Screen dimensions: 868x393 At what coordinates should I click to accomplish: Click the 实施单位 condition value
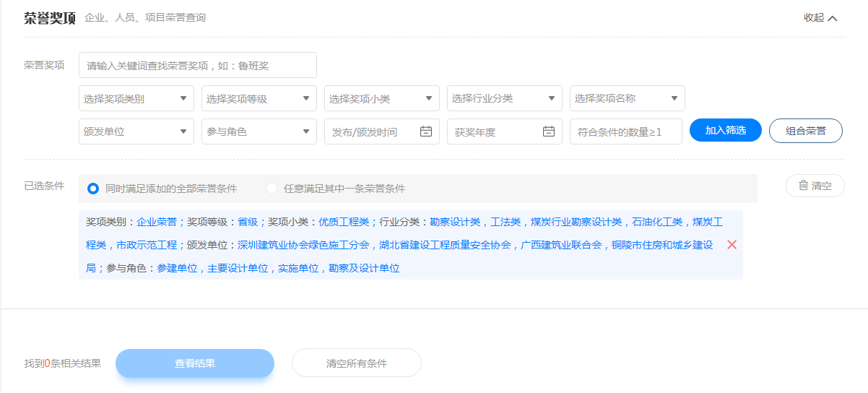click(298, 268)
